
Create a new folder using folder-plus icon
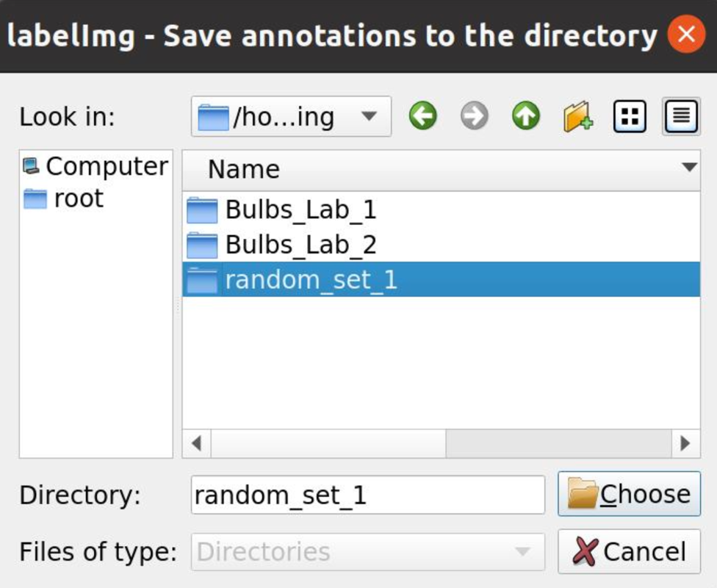click(x=578, y=116)
